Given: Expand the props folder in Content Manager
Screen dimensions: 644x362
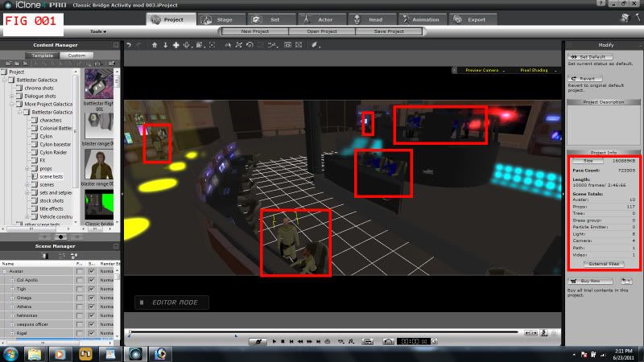Looking at the screenshot, I should click(x=27, y=169).
